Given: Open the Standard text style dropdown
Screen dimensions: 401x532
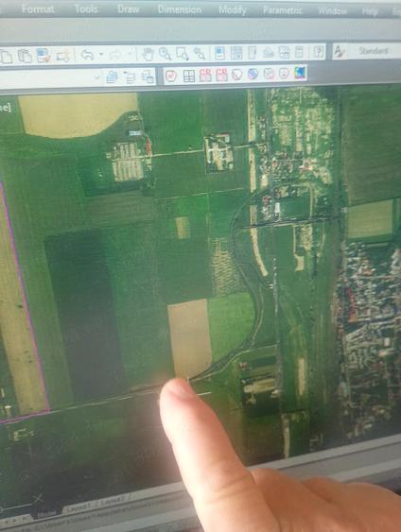Looking at the screenshot, I should click(x=373, y=51).
